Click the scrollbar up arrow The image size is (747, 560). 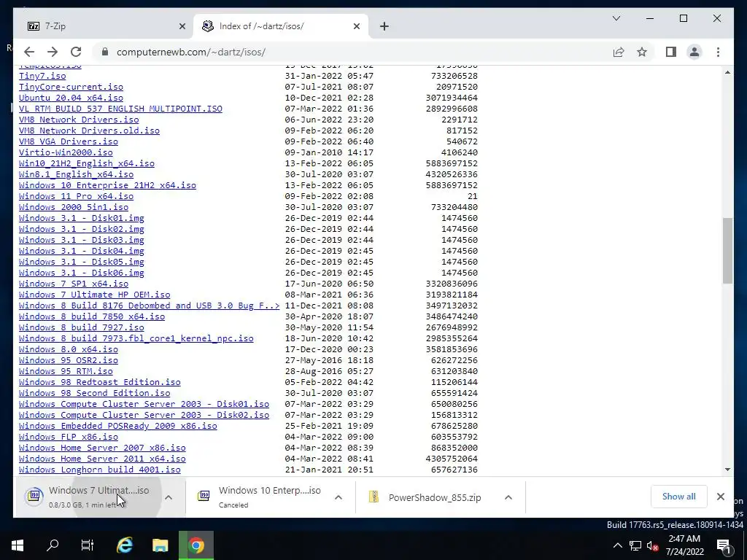[x=727, y=72]
